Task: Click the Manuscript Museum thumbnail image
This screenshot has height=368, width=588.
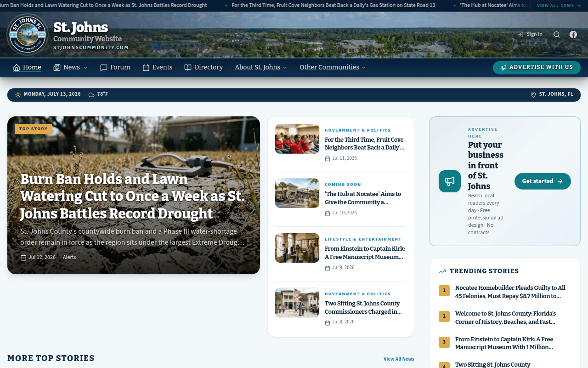Action: click(297, 248)
